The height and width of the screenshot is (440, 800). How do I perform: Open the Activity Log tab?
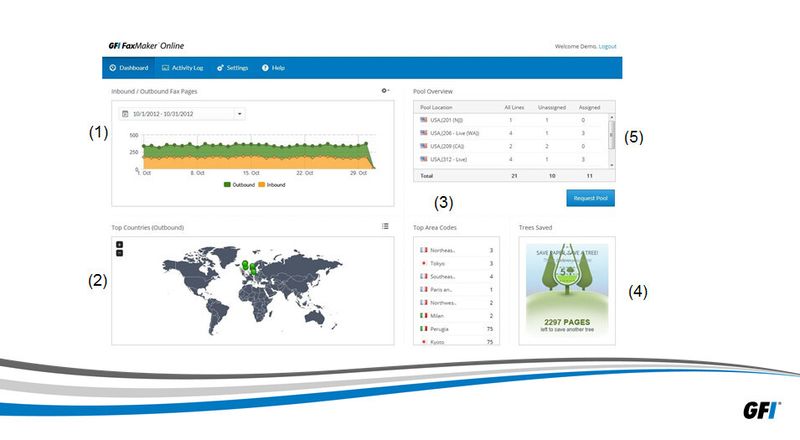click(183, 68)
